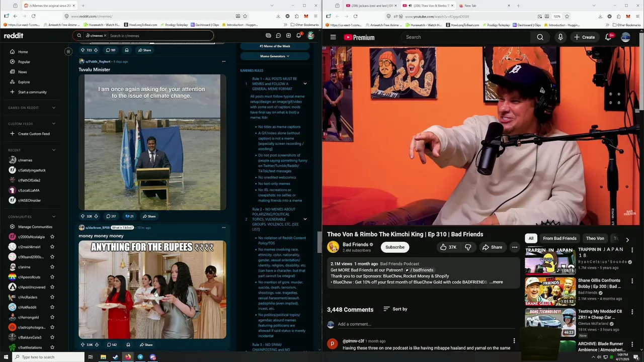Image resolution: width=644 pixels, height=362 pixels.
Task: Click YouTube Create button
Action: (584, 37)
